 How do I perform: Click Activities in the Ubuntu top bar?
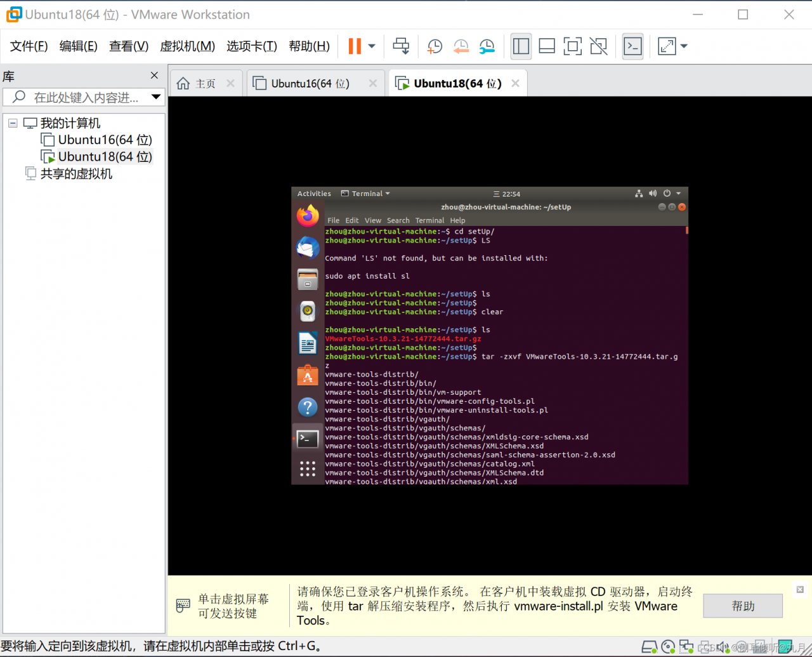click(x=314, y=194)
